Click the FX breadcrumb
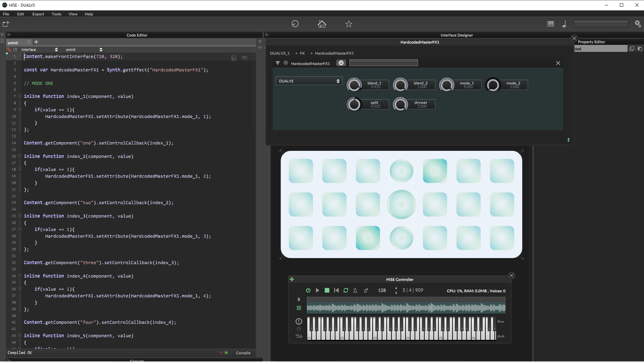This screenshot has height=362, width=644. 302,53
